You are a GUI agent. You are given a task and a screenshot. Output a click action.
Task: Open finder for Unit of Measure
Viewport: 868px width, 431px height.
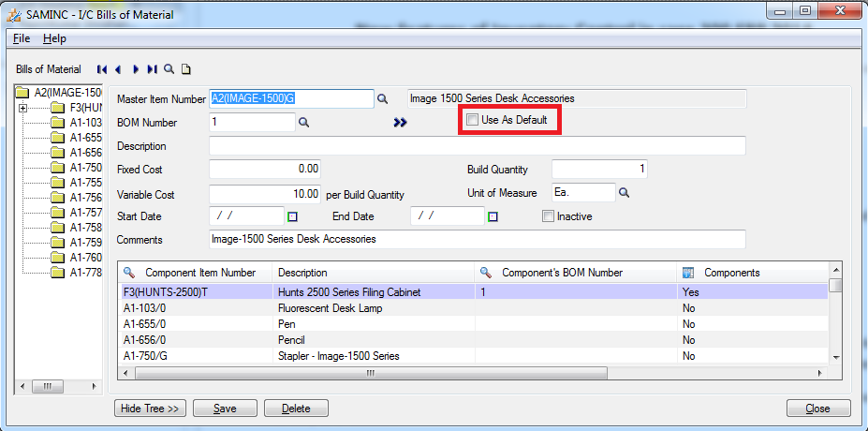pos(624,193)
